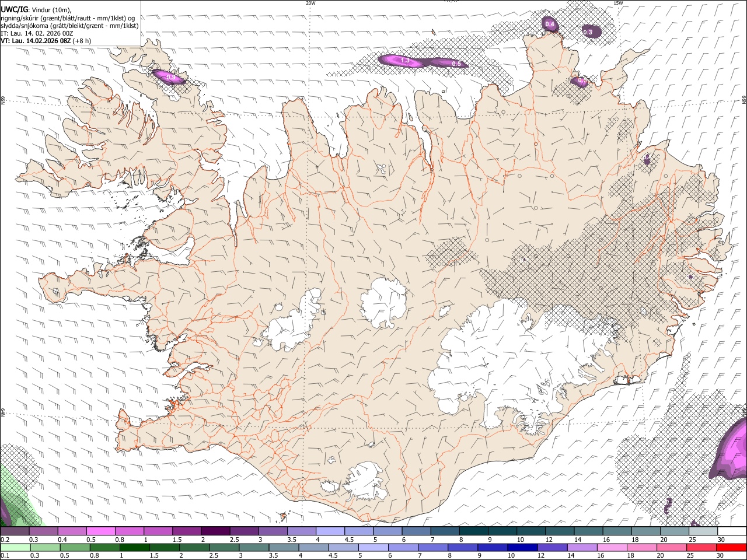The height and width of the screenshot is (560, 747).
Task: Click the '15W' longitude label
Action: coord(618,3)
